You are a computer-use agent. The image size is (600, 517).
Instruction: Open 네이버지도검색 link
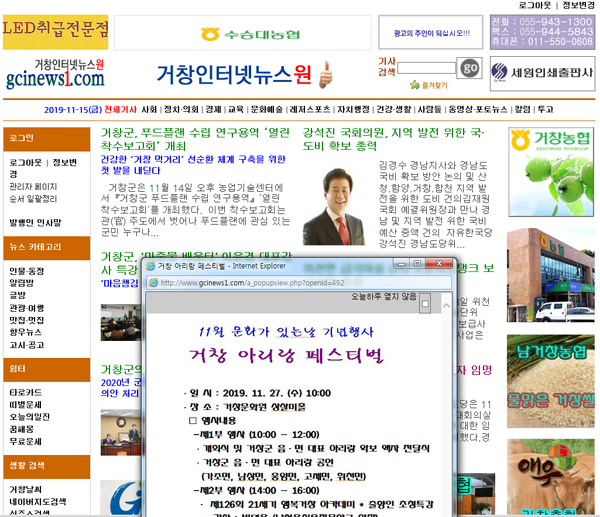click(x=38, y=502)
